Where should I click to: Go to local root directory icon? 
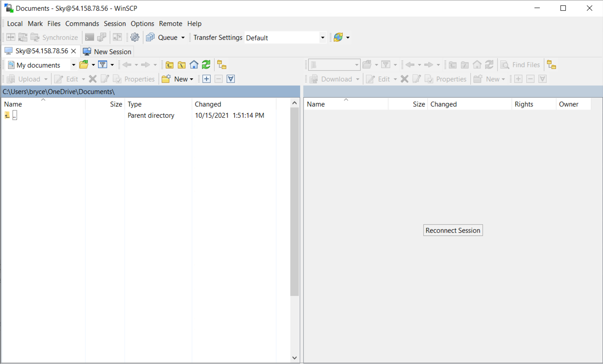182,65
